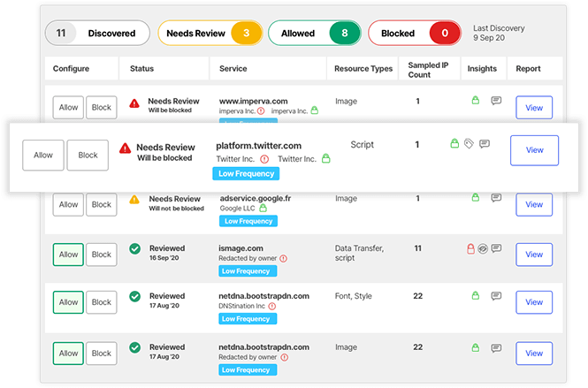Image resolution: width=588 pixels, height=388 pixels.
Task: Switch ismage.com to Block
Action: [x=102, y=255]
